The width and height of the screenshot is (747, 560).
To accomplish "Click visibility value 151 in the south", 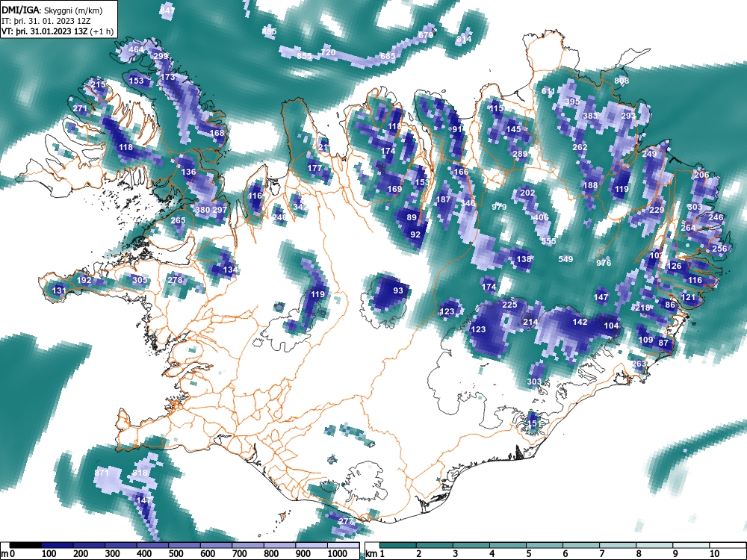I will pos(533,423).
